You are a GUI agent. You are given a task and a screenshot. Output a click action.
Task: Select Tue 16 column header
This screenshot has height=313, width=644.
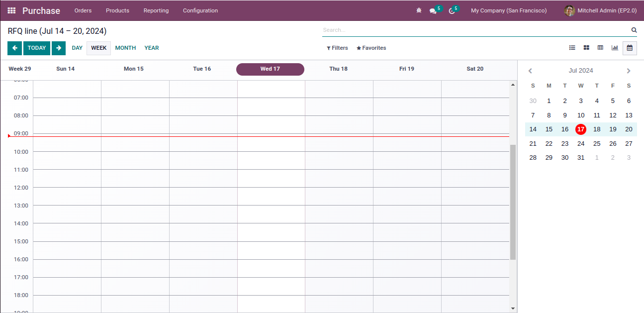click(x=202, y=69)
